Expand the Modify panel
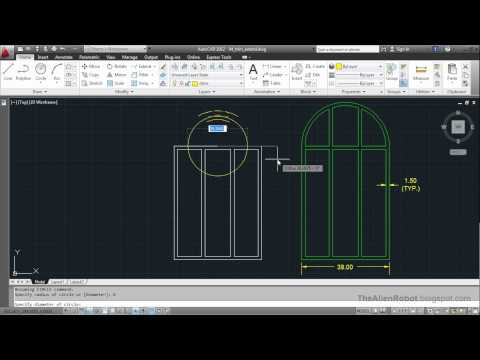This screenshot has height=360, width=480. (124, 91)
